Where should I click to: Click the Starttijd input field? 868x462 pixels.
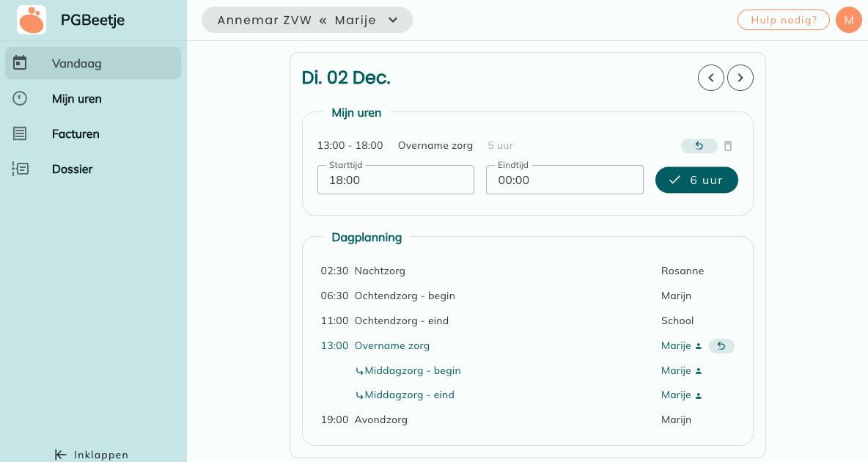pyautogui.click(x=396, y=180)
